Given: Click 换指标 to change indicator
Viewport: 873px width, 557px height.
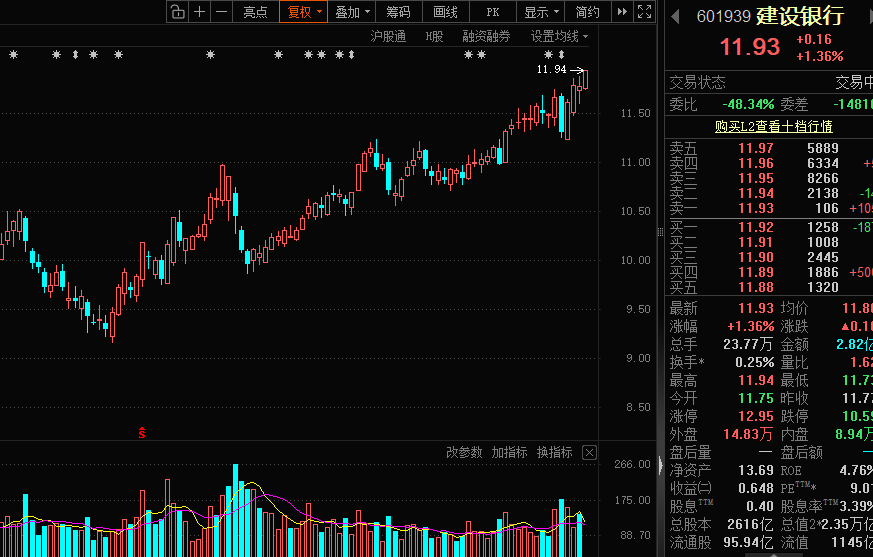Looking at the screenshot, I should [555, 452].
